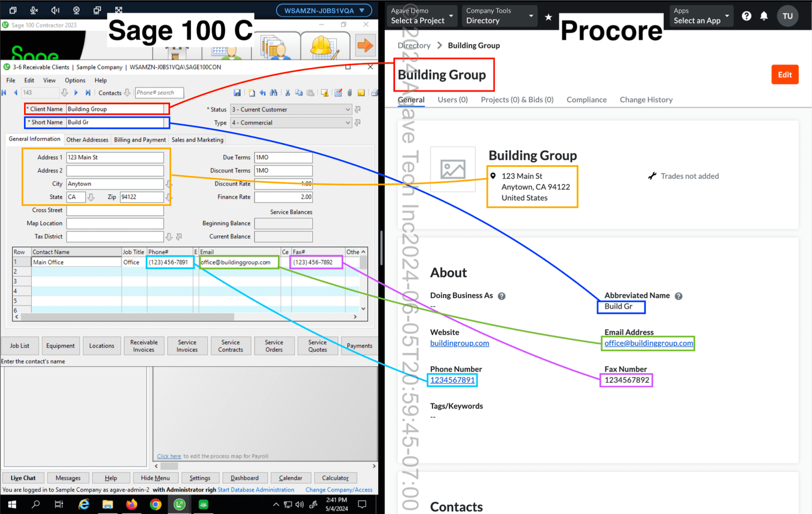
Task: Click the Copy icon in Sage toolbar
Action: [299, 92]
